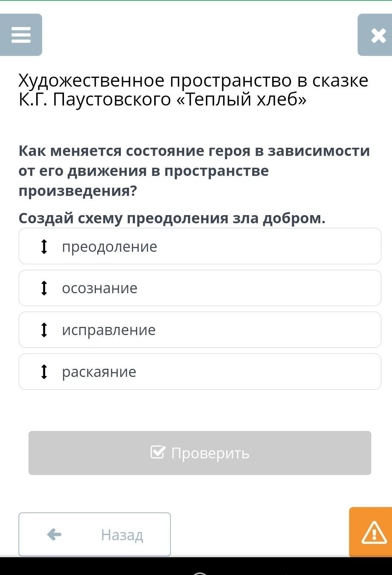Screen dimensions: 392x575
Task: Click the word раскаяние in the list
Action: tap(99, 372)
